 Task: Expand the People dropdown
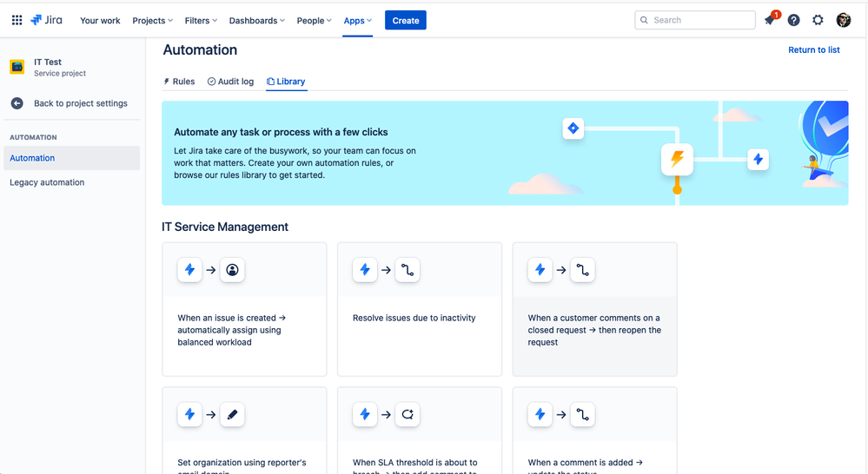(x=314, y=21)
